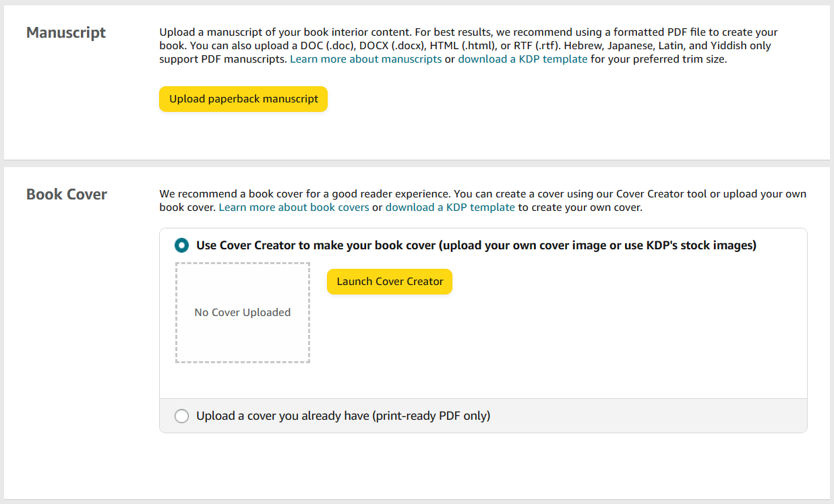Click the No Cover Uploaded placeholder box
The image size is (834, 504).
point(243,337)
